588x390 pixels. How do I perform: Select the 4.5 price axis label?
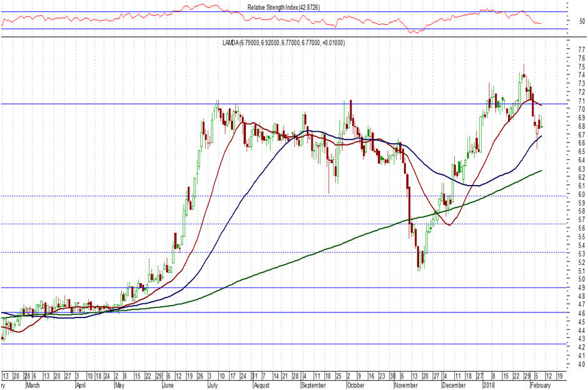(582, 322)
